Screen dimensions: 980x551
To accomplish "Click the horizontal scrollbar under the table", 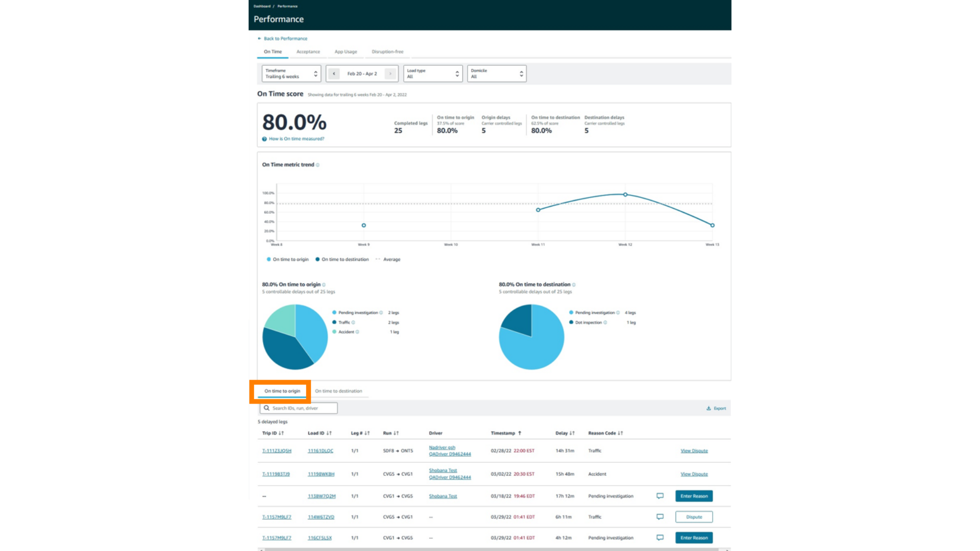I will [490, 549].
